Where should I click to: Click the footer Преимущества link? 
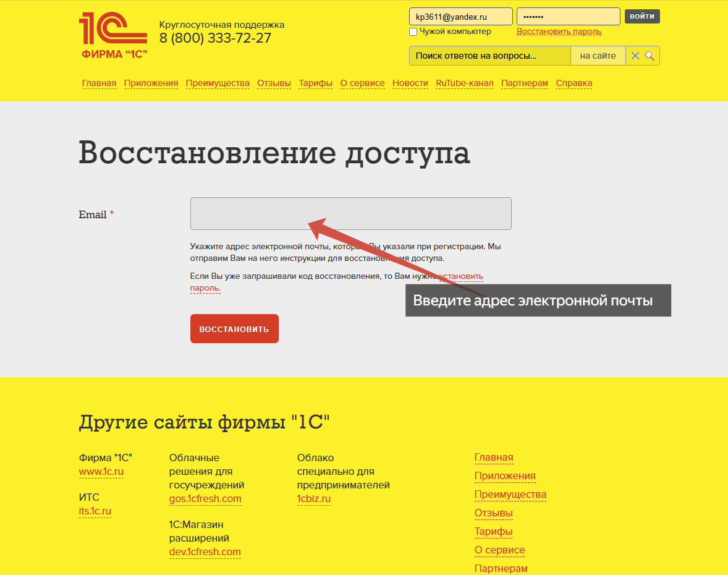[x=510, y=495]
